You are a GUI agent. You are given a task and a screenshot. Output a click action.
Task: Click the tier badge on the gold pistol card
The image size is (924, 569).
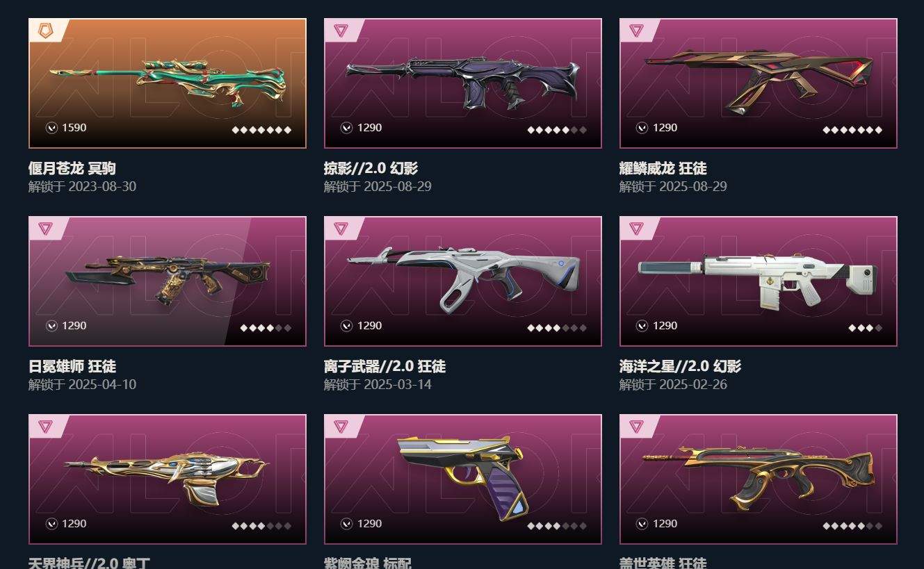click(341, 427)
